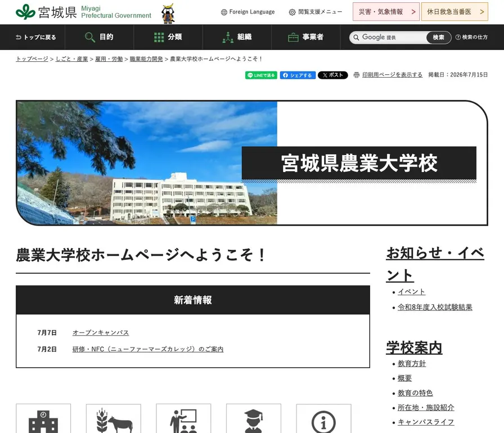This screenshot has width=504, height=433.
Task: Go to しごと・産業 breadcrumb link
Action: click(x=71, y=59)
